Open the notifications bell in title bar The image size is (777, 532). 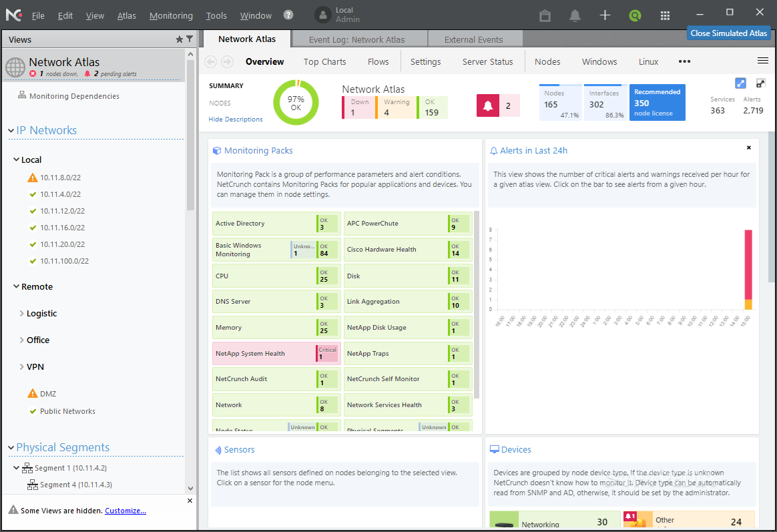click(x=575, y=15)
